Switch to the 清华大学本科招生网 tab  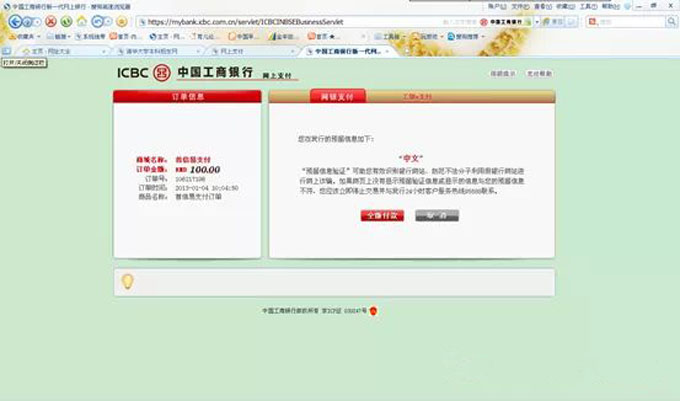pos(157,51)
